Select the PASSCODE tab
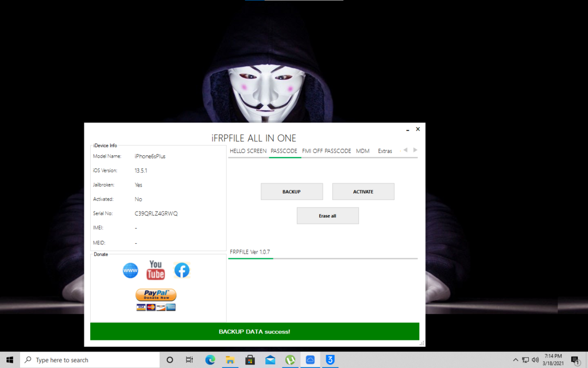The image size is (588, 368). pos(284,151)
